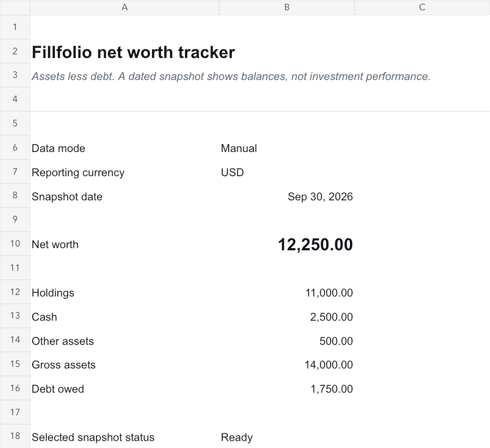Click the 'Gross assets' label cell
This screenshot has width=490, height=448.
pos(125,364)
